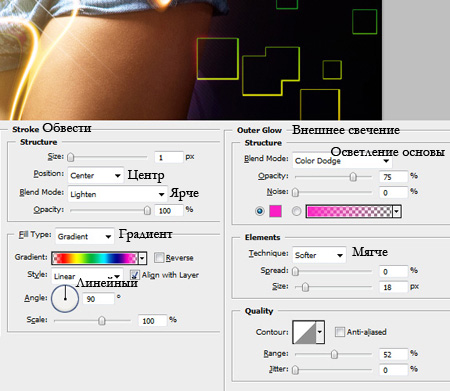Expand the Outer Glow gradient picker arrow
Viewport: 450px width, 391px height.
397,211
